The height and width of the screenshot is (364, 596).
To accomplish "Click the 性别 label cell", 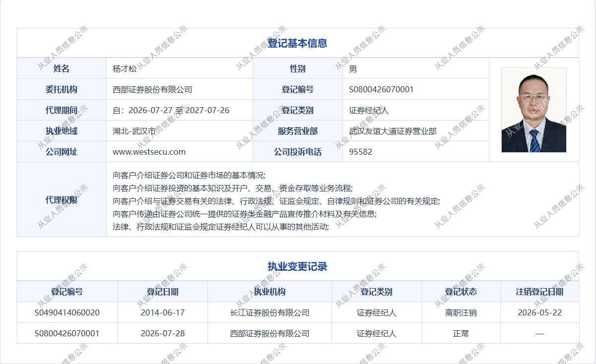I will click(x=298, y=68).
